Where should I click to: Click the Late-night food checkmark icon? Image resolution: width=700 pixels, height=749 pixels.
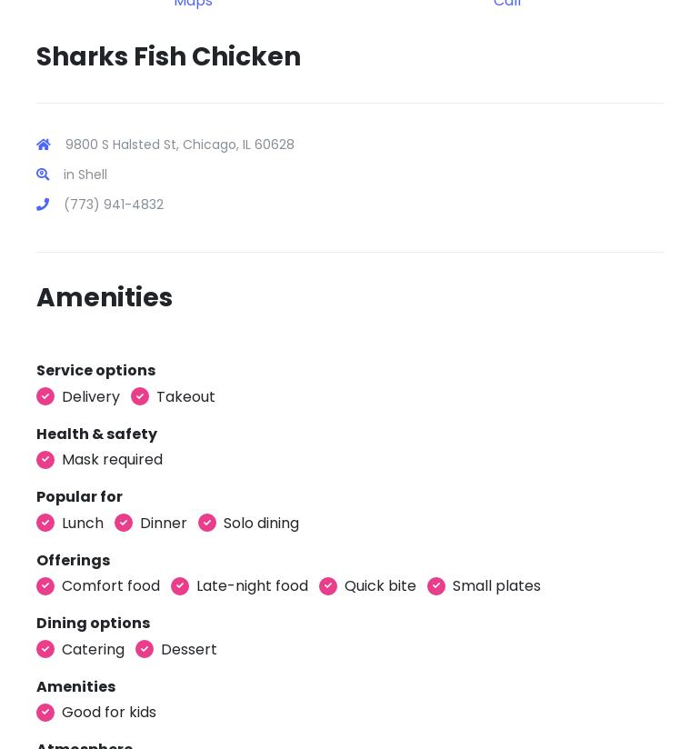[180, 586]
